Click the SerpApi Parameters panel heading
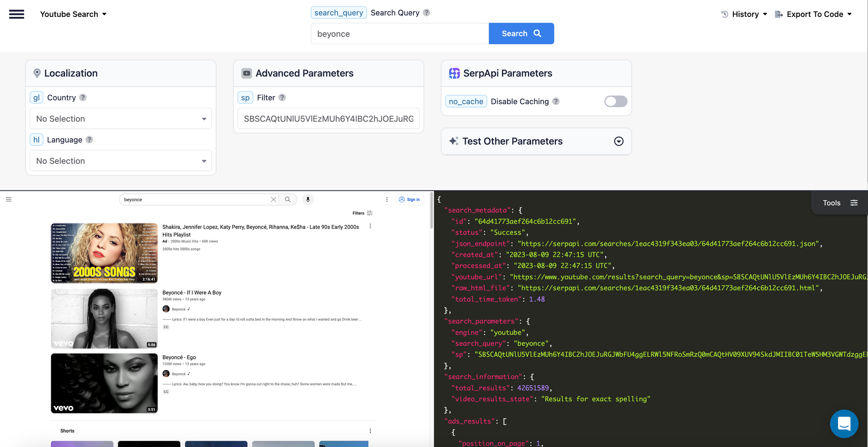Screen dimensions: 868x447 [x=508, y=73]
